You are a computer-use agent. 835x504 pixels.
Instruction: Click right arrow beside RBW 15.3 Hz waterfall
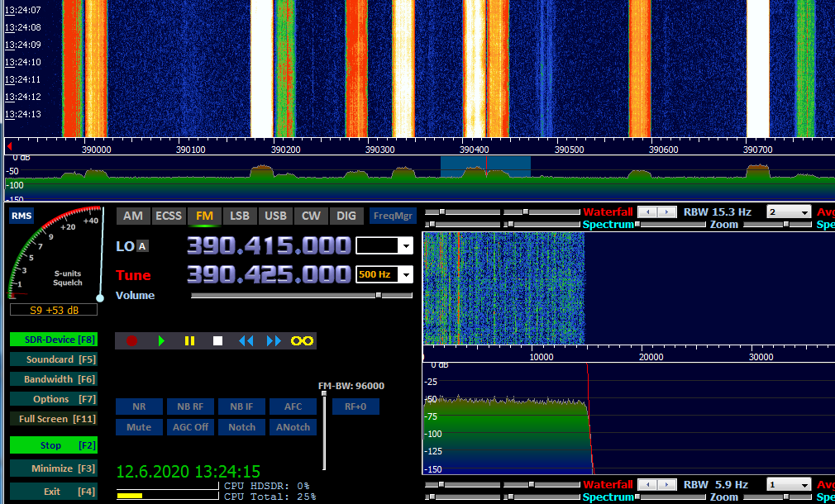coord(666,212)
